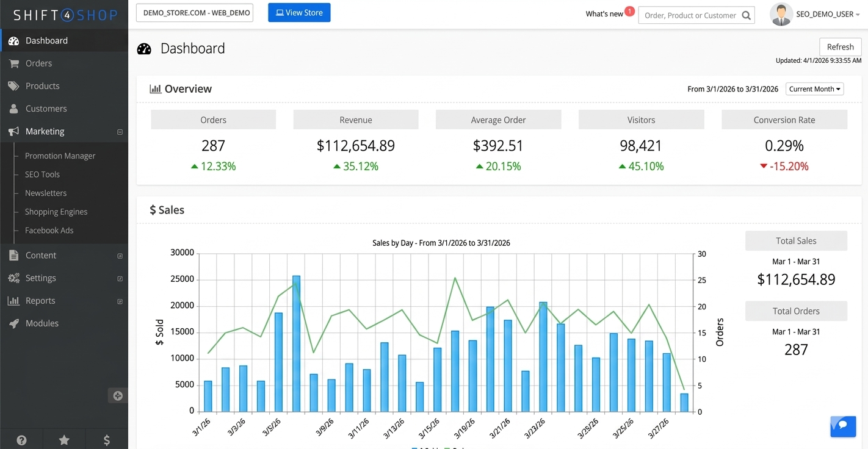Click the Marketing megaphone icon

(13, 131)
